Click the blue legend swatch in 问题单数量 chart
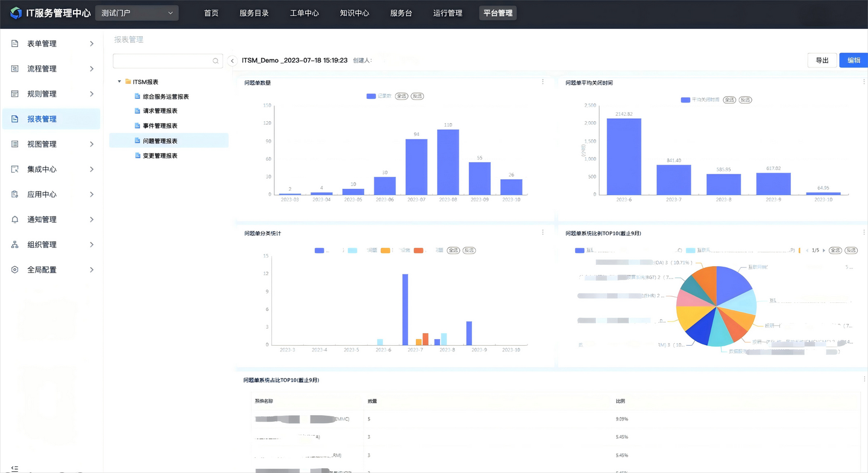This screenshot has width=868, height=473. [371, 96]
